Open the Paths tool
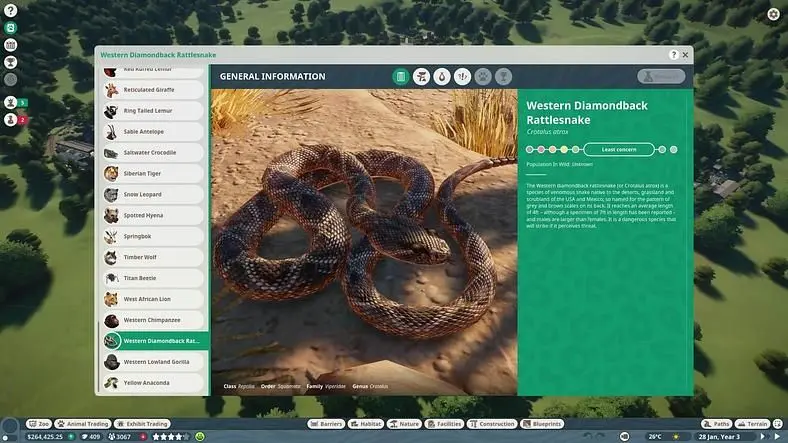Viewport: 788px width, 443px height. [717, 424]
